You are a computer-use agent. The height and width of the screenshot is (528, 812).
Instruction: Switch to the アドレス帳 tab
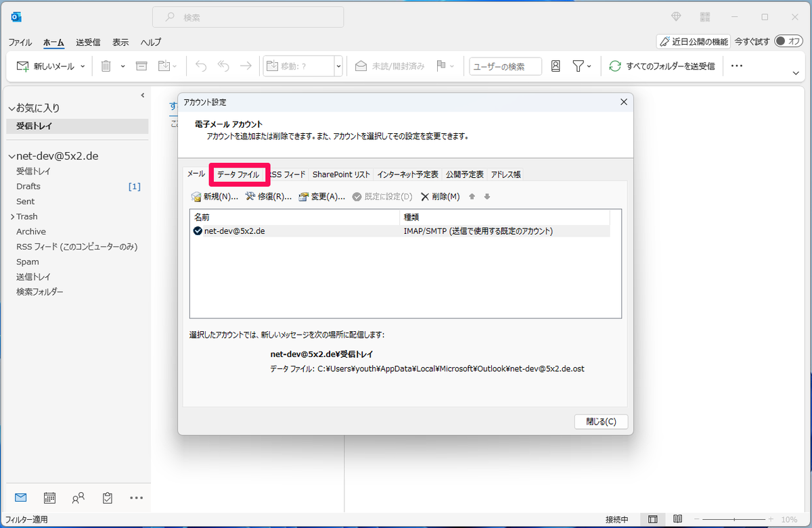point(505,174)
